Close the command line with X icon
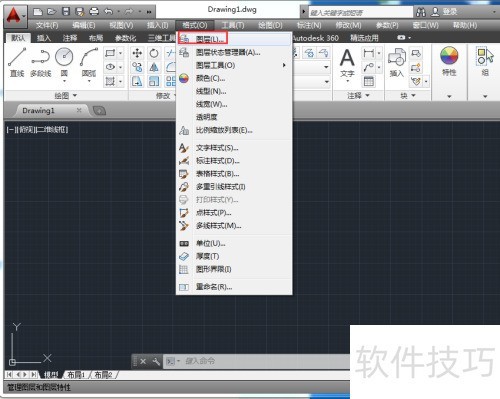 (x=143, y=361)
